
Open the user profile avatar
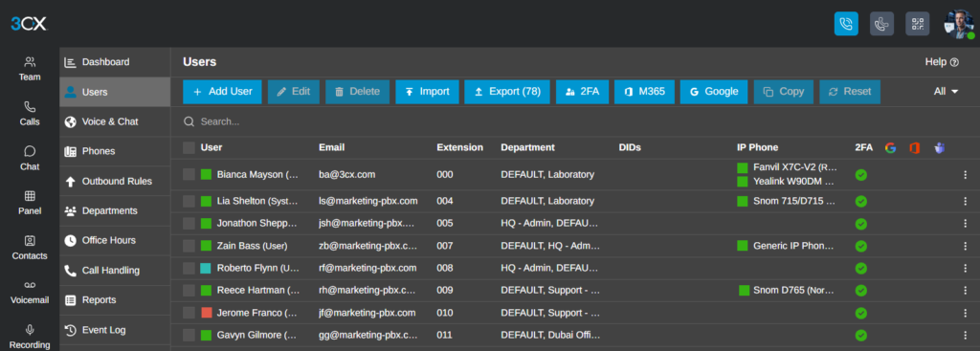pos(959,24)
